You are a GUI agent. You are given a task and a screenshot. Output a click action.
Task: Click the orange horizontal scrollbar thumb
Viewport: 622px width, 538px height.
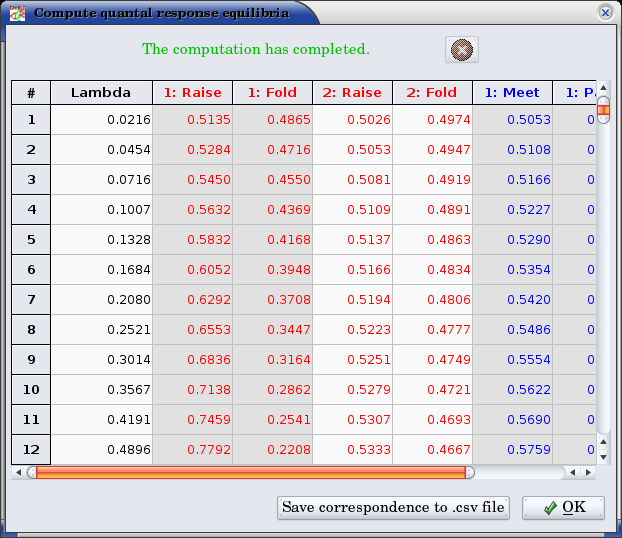pos(250,472)
